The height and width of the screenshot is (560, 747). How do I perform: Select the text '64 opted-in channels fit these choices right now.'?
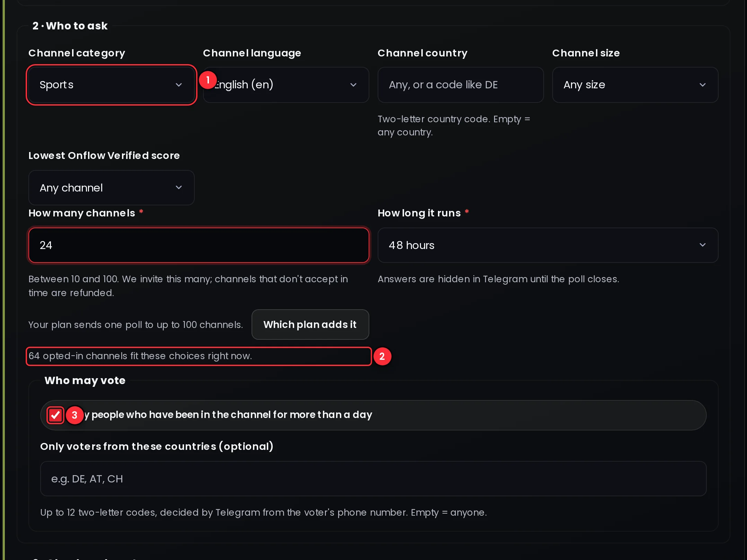(140, 356)
